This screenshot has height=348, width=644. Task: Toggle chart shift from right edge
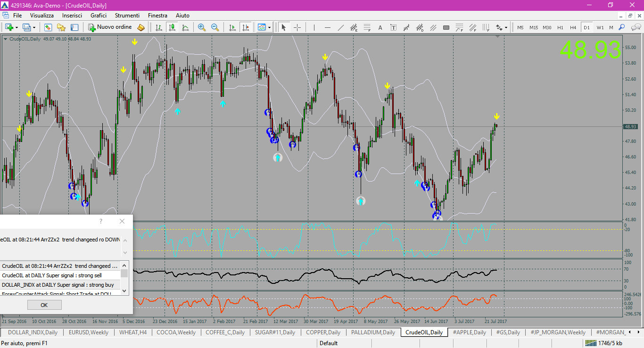coord(245,27)
